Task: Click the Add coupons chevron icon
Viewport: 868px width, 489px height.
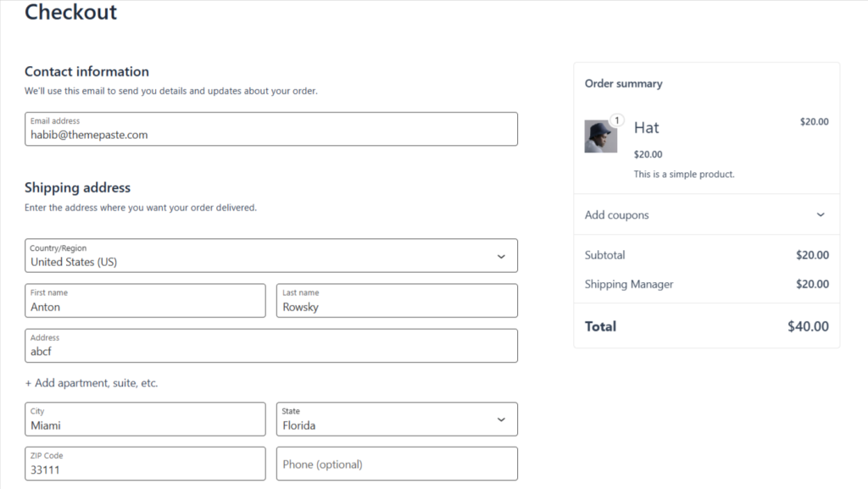Action: 820,215
